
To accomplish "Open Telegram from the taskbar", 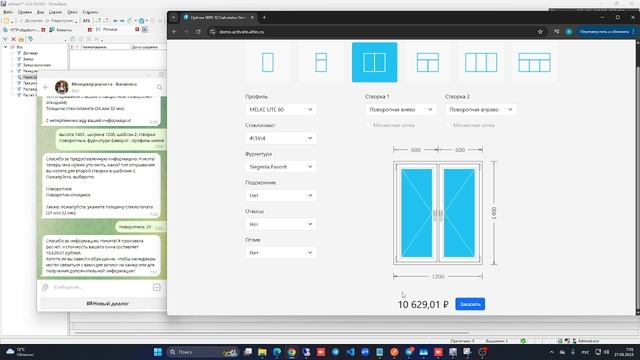I will tap(336, 352).
